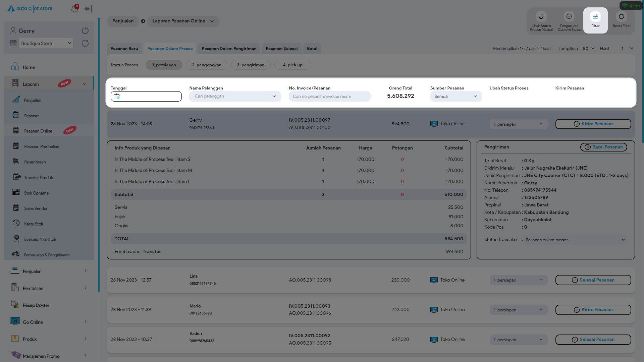Click the notification bell icon
This screenshot has width=644, height=362.
pyautogui.click(x=74, y=9)
